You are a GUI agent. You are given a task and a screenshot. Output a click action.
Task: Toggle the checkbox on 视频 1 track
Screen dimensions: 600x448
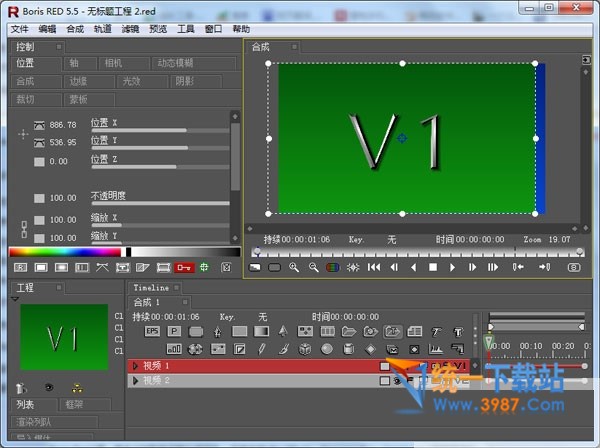(x=384, y=366)
